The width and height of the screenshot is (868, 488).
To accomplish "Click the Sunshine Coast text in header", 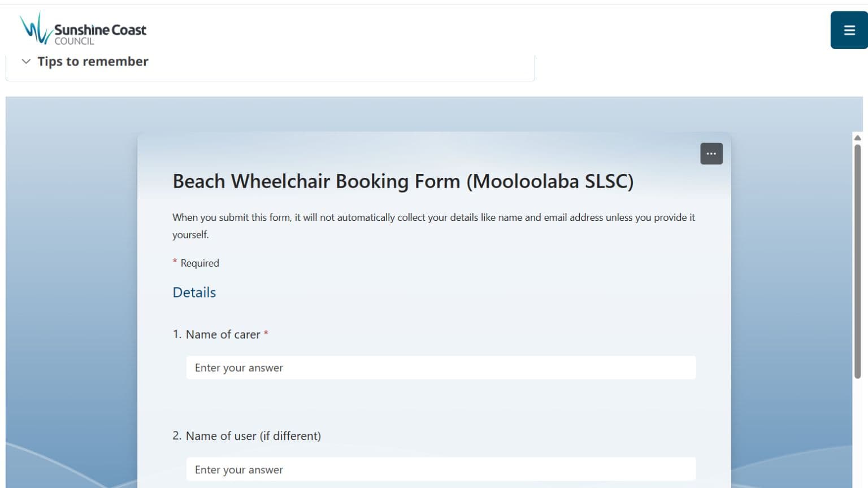I will point(100,29).
